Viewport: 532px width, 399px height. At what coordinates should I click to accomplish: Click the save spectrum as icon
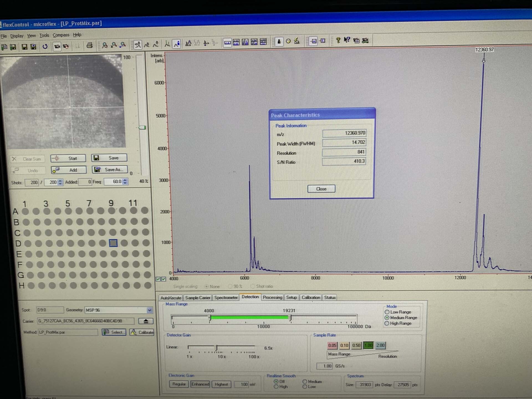pos(33,47)
